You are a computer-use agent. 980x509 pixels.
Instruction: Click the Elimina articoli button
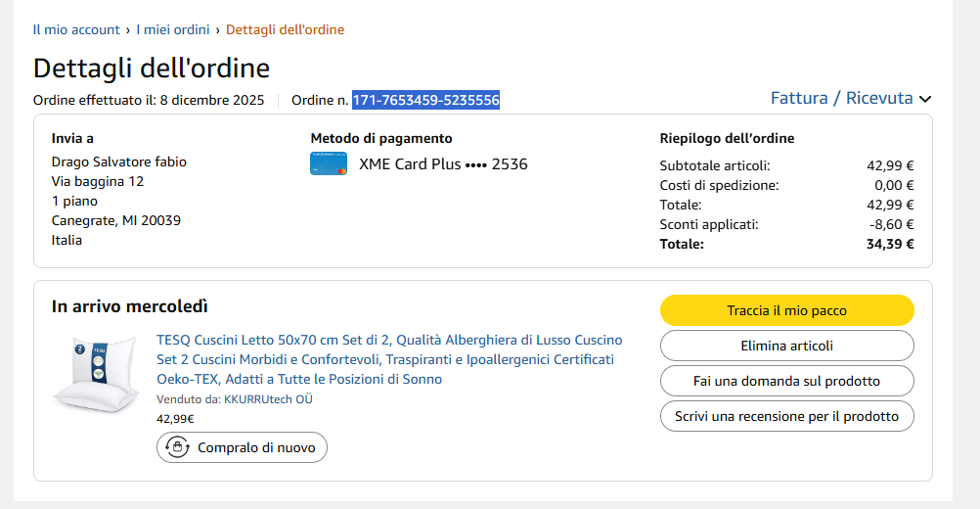[786, 346]
